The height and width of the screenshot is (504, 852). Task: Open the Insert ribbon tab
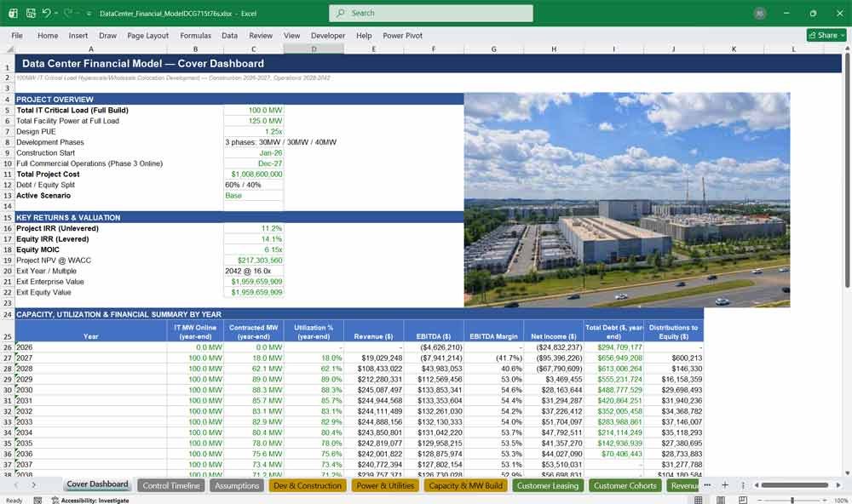tap(78, 35)
